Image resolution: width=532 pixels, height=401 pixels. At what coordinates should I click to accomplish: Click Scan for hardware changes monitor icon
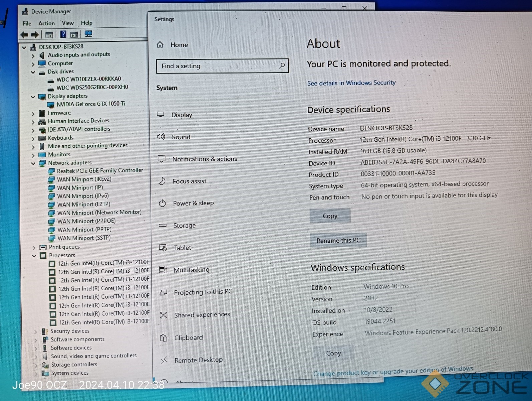(88, 34)
